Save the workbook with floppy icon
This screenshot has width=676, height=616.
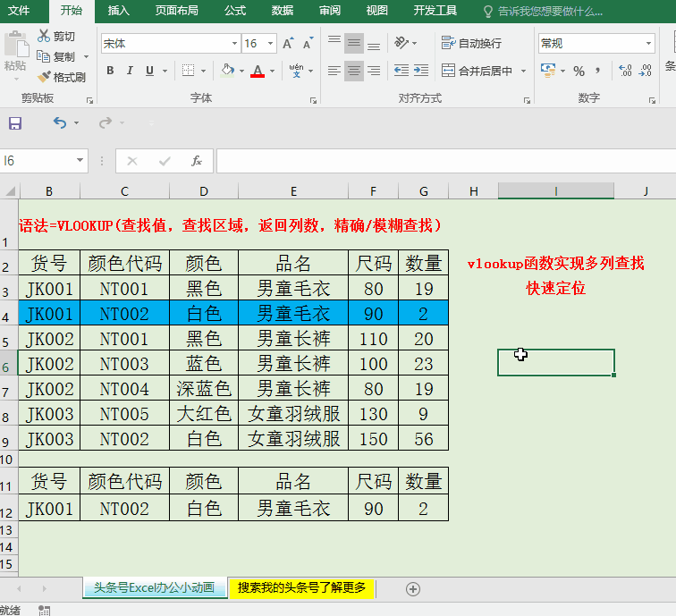click(x=15, y=123)
